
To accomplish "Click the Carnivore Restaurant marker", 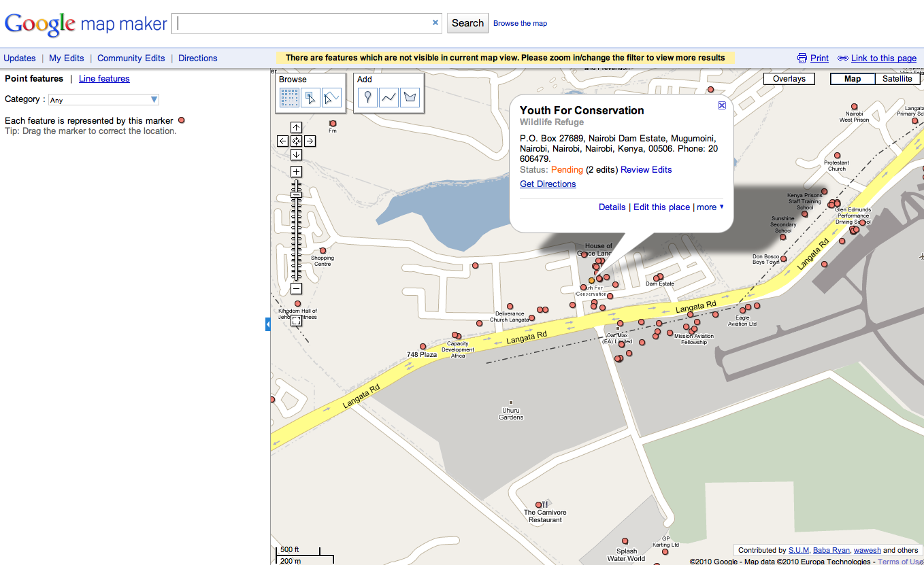I will tap(538, 504).
